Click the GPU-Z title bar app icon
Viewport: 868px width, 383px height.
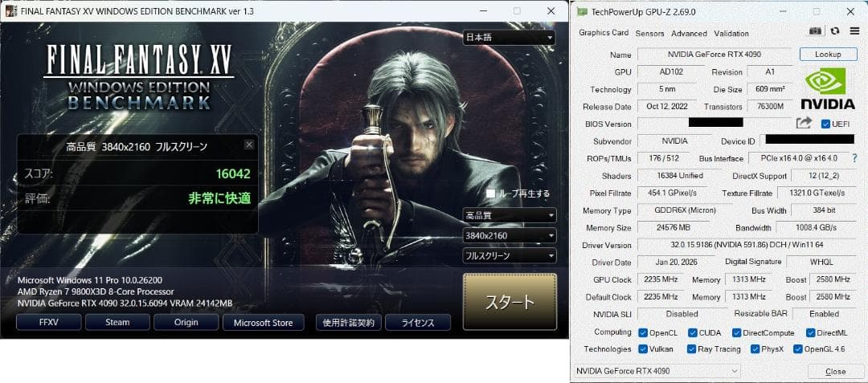coord(583,11)
